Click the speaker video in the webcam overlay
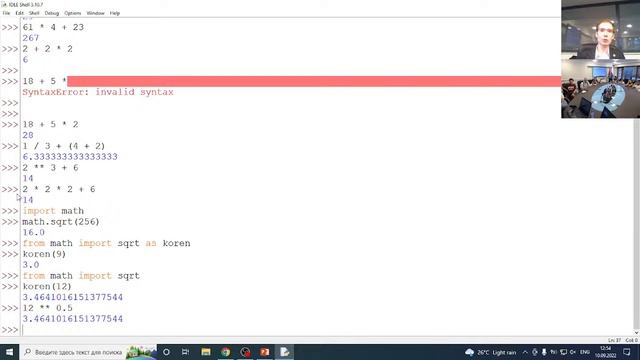The width and height of the screenshot is (640, 360). pos(600,29)
